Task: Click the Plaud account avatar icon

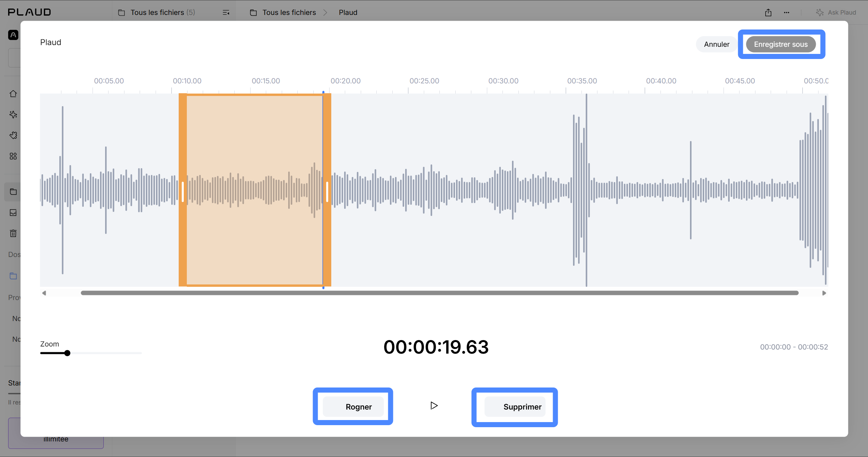Action: [13, 35]
